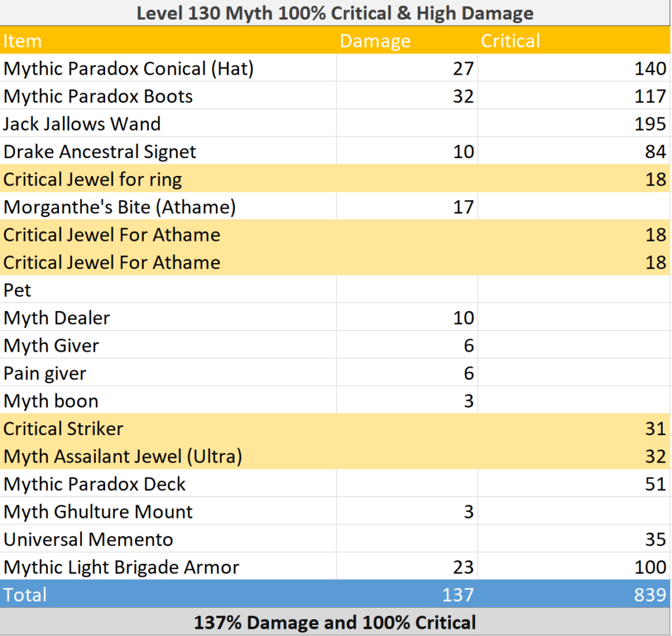Select critical value 51 for Mythic Paradox Deck
Image resolution: width=672 pixels, height=636 pixels.
(x=574, y=484)
